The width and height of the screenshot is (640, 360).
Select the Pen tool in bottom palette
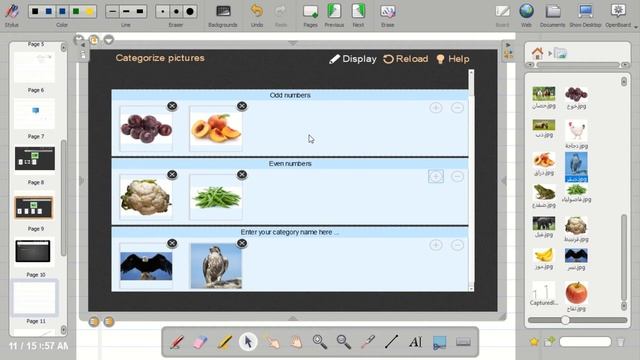pyautogui.click(x=177, y=342)
